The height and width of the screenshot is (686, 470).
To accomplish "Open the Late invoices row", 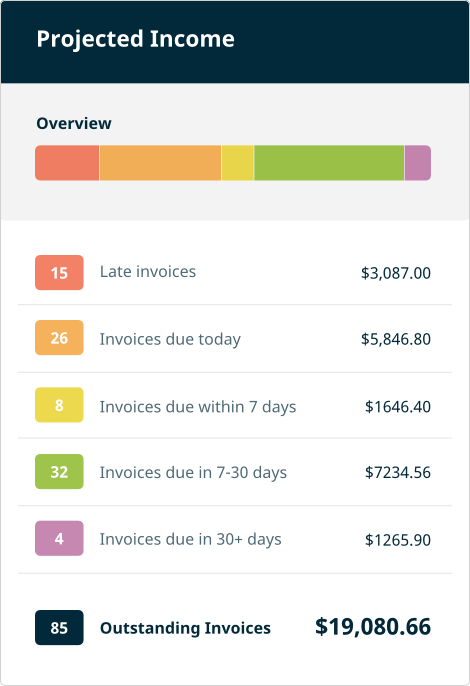I will click(x=235, y=273).
